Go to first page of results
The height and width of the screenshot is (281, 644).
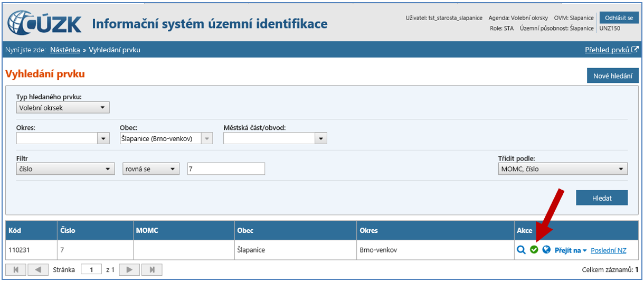(15, 270)
